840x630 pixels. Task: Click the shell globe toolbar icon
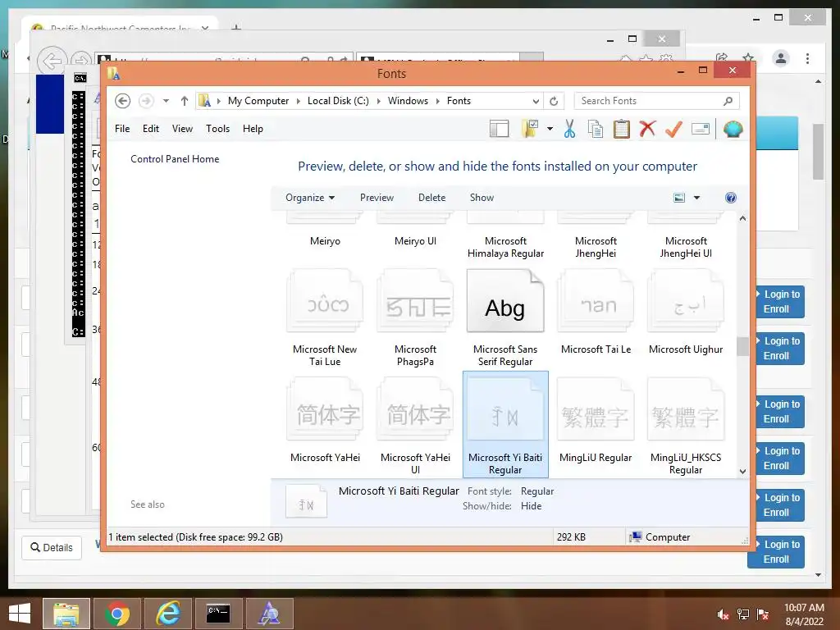(733, 129)
